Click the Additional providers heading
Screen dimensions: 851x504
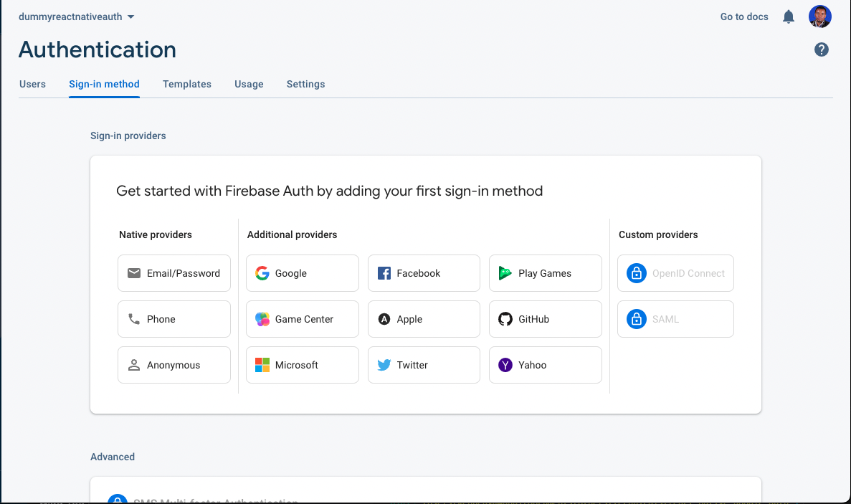point(292,234)
